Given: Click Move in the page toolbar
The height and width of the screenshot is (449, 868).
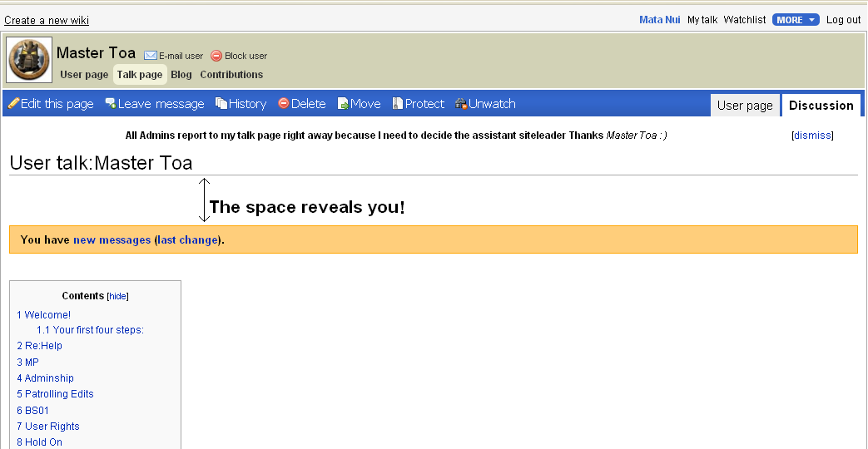Looking at the screenshot, I should pos(365,103).
